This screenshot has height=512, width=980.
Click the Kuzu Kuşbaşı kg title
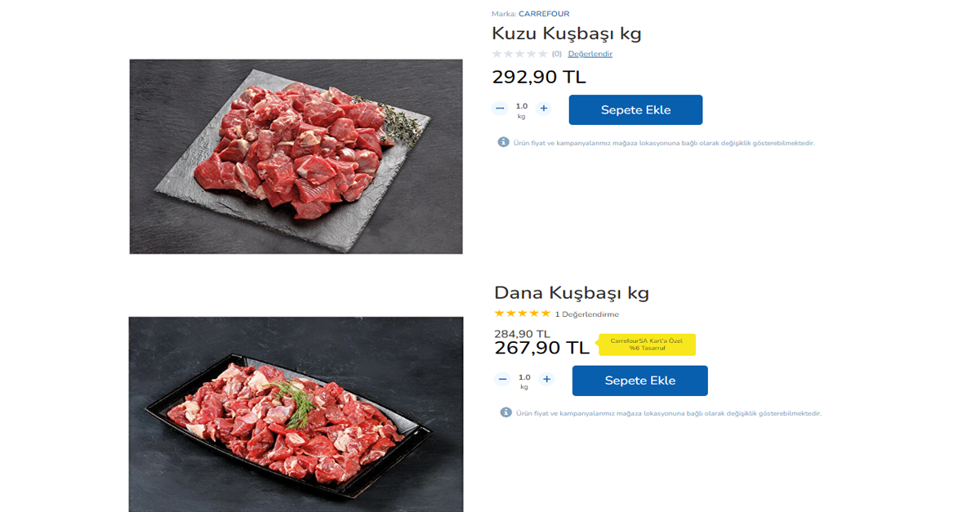566,33
